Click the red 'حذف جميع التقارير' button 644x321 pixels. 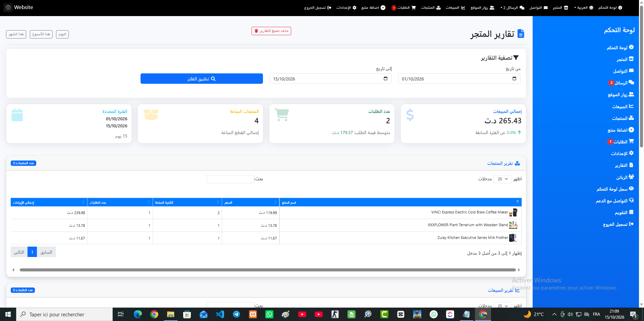[x=271, y=31]
